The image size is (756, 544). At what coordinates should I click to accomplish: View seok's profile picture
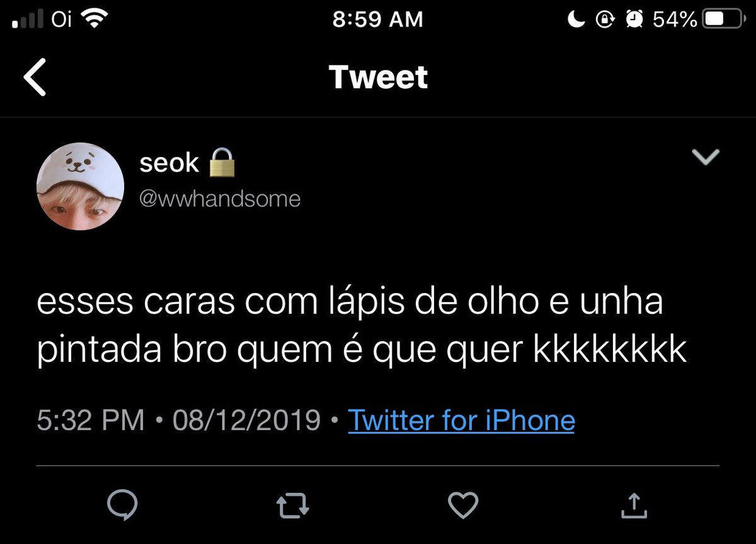[x=80, y=187]
